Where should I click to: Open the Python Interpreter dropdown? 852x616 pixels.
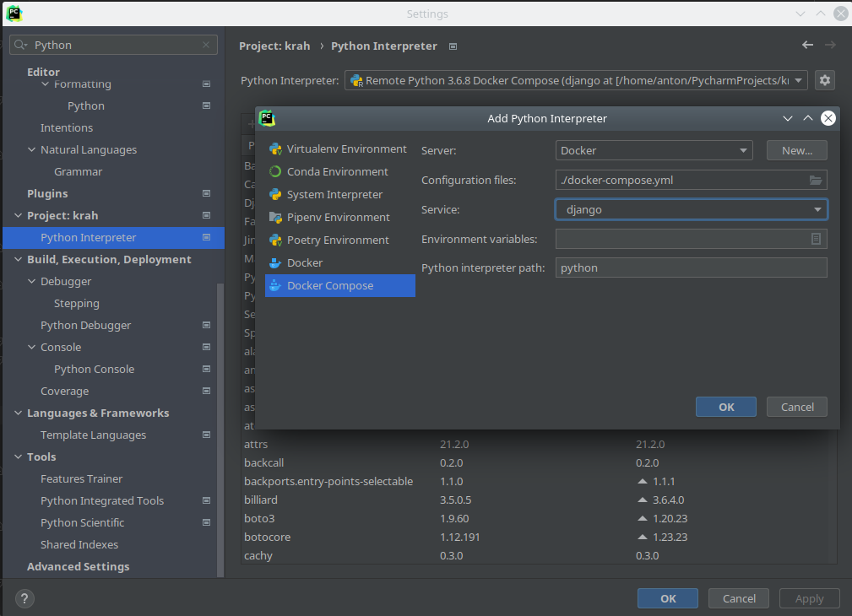(576, 80)
